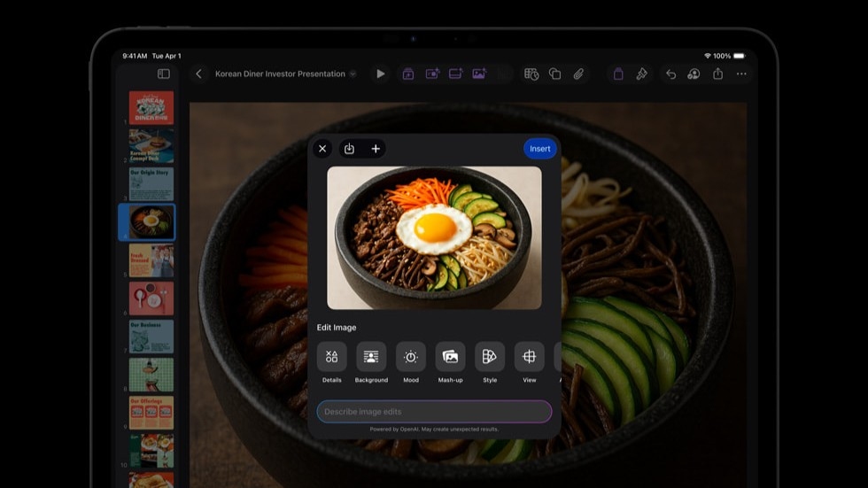This screenshot has width=868, height=488.
Task: Save generated image with download icon
Action: [349, 149]
